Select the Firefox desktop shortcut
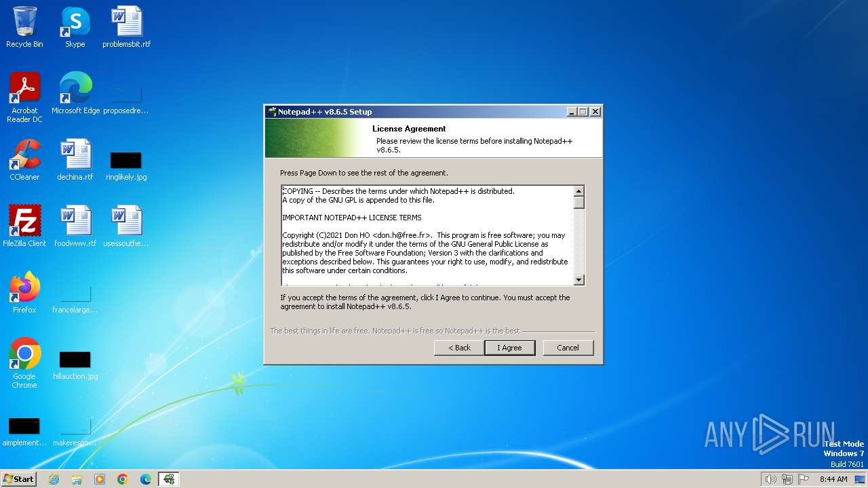The width and height of the screenshot is (868, 488). [x=24, y=293]
